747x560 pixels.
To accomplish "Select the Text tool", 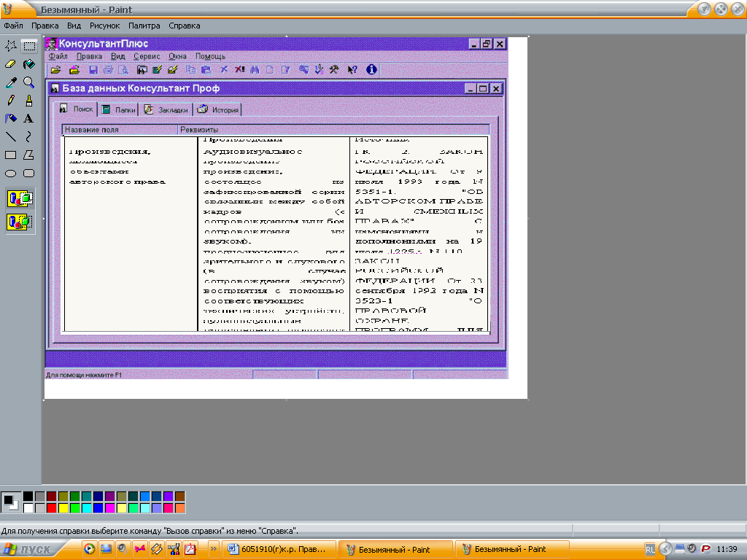I will [29, 119].
